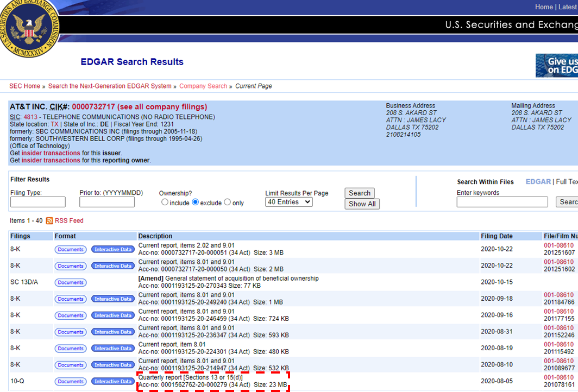Screen dimensions: 578x392
Task: Open the TX state location link
Action: [54, 124]
